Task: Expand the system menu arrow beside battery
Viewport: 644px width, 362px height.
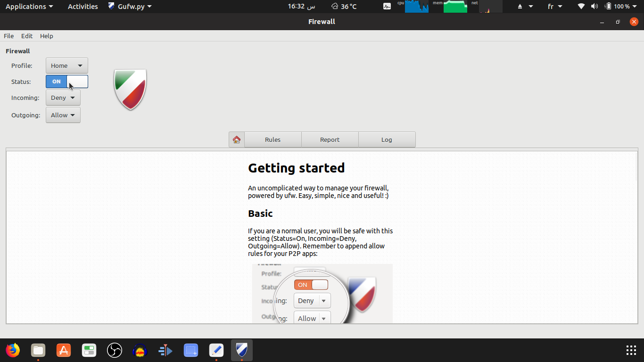Action: click(x=635, y=7)
